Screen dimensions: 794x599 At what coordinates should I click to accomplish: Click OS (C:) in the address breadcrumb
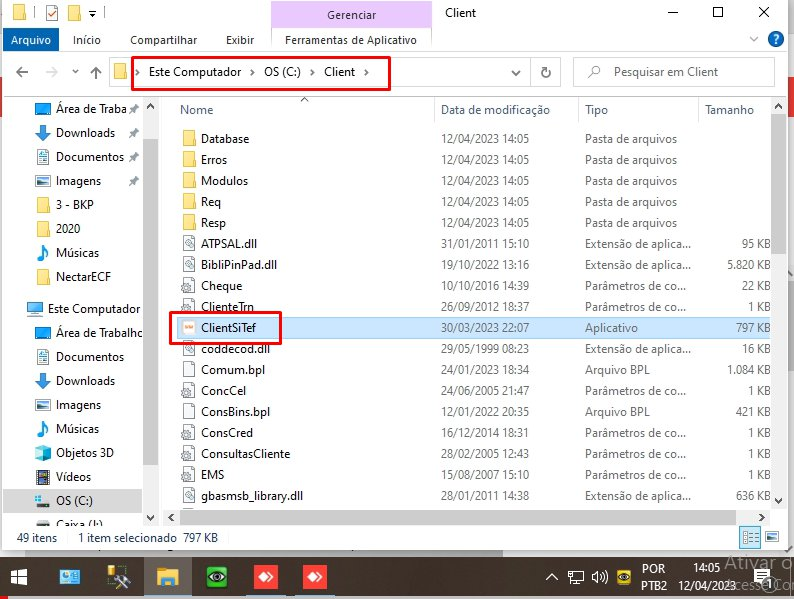(x=286, y=72)
